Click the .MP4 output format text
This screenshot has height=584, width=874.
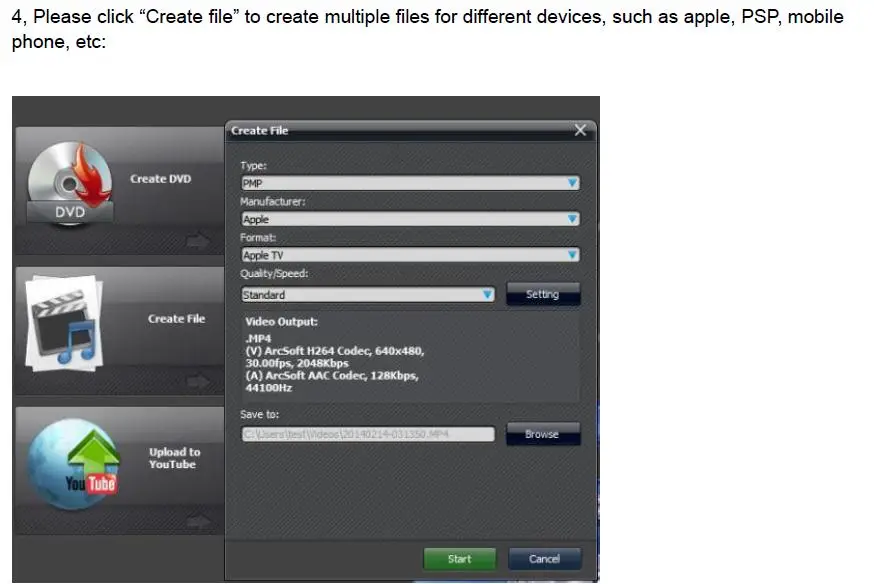(258, 338)
